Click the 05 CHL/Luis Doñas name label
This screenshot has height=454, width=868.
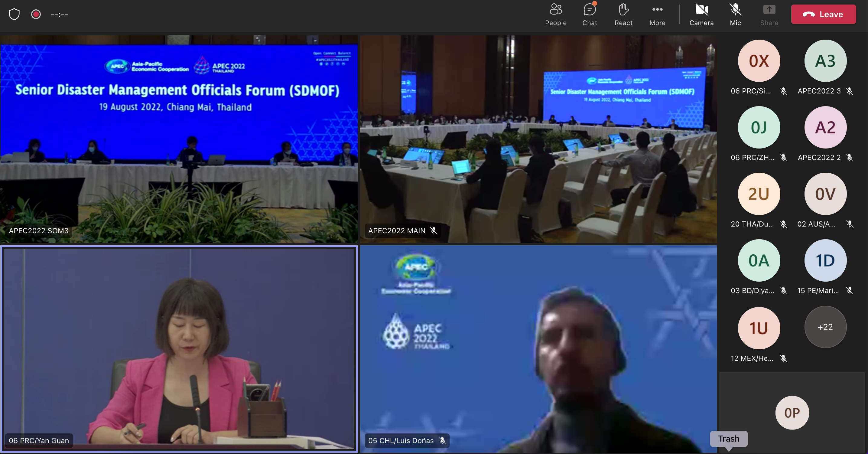tap(401, 440)
